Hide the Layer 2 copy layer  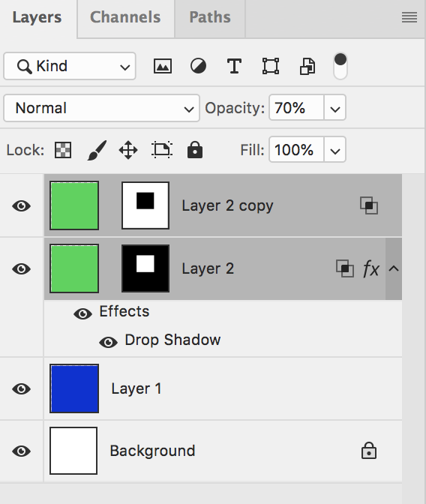[x=22, y=205]
